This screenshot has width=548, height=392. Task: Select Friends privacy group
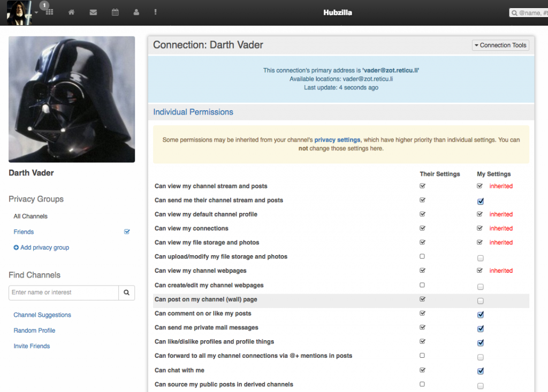tap(24, 232)
